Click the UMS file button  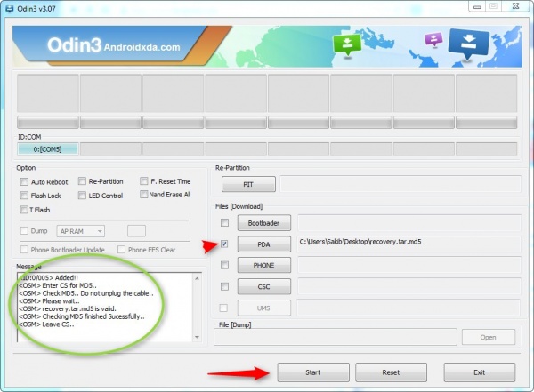click(264, 308)
